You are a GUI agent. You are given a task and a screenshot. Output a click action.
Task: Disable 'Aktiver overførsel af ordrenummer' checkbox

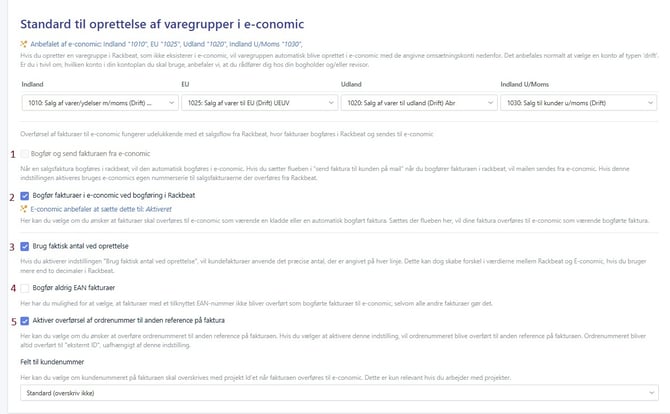[25, 321]
